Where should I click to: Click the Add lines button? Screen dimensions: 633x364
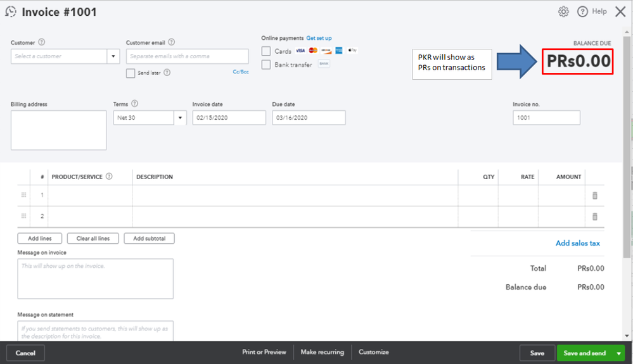click(39, 238)
